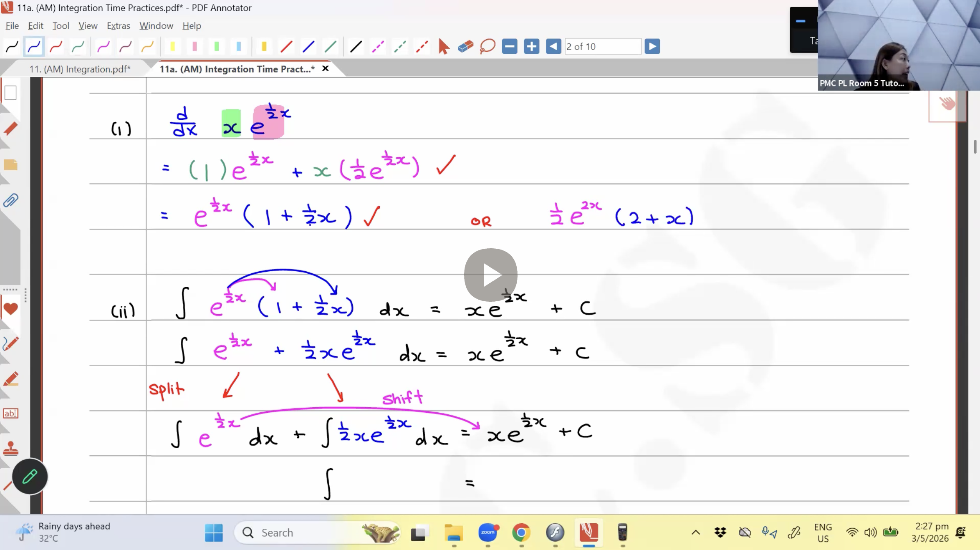Select the green dashed line tool
Screen dimensions: 980x550
pyautogui.click(x=400, y=46)
